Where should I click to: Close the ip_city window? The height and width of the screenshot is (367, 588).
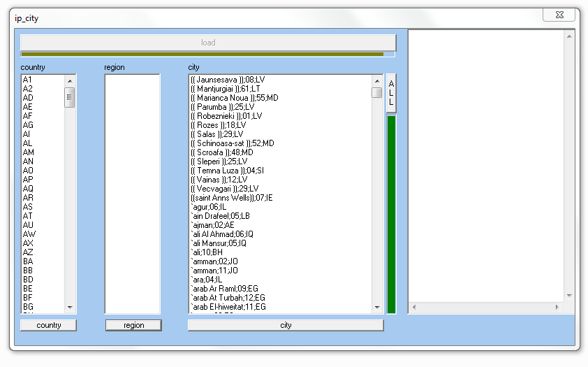click(560, 15)
